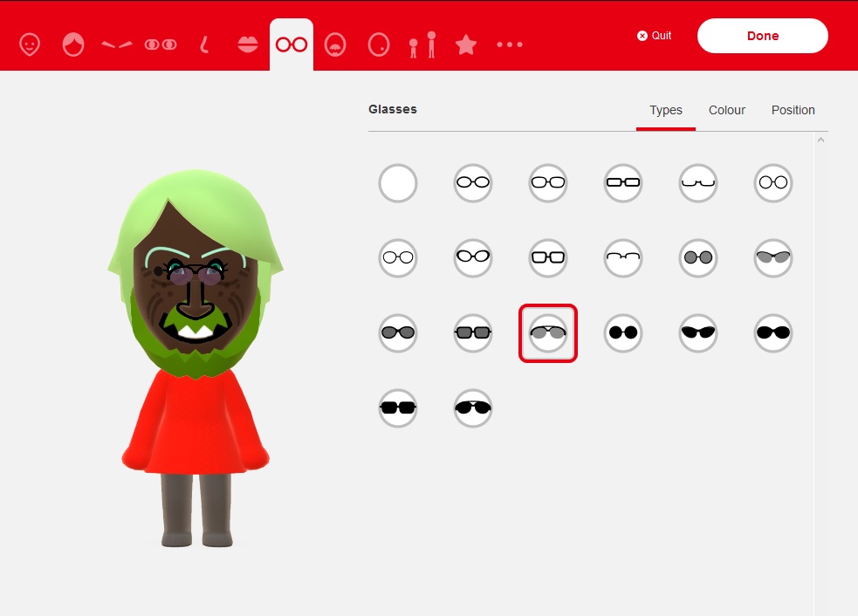This screenshot has height=616, width=858.
Task: Click the Quit link
Action: [x=655, y=36]
